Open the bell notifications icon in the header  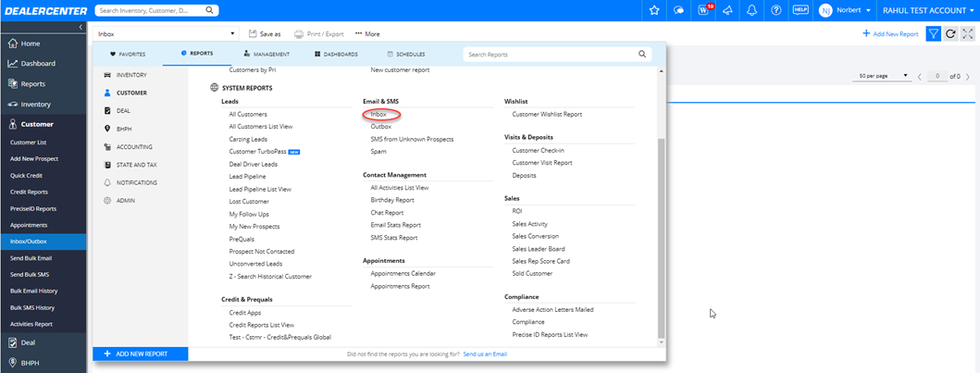pyautogui.click(x=751, y=10)
